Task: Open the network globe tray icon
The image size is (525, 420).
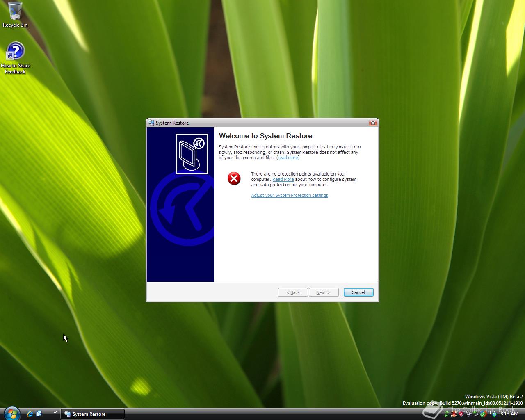Action: click(x=493, y=414)
